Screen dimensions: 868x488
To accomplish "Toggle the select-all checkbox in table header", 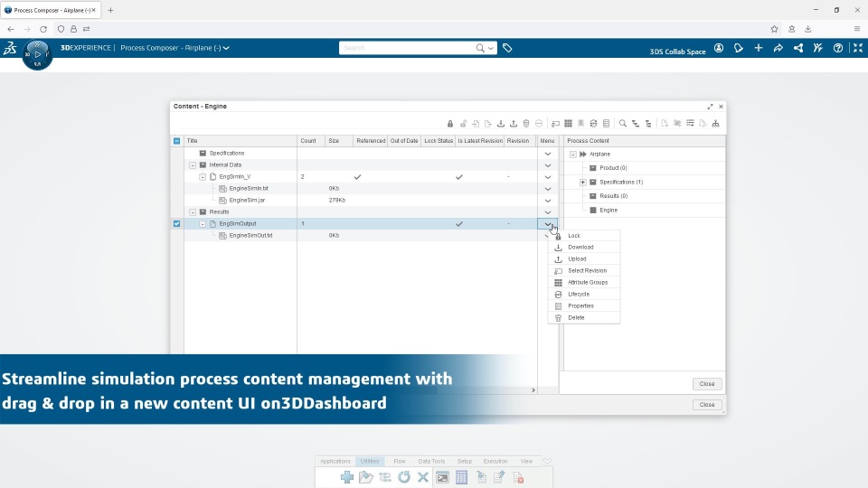I will coord(176,141).
